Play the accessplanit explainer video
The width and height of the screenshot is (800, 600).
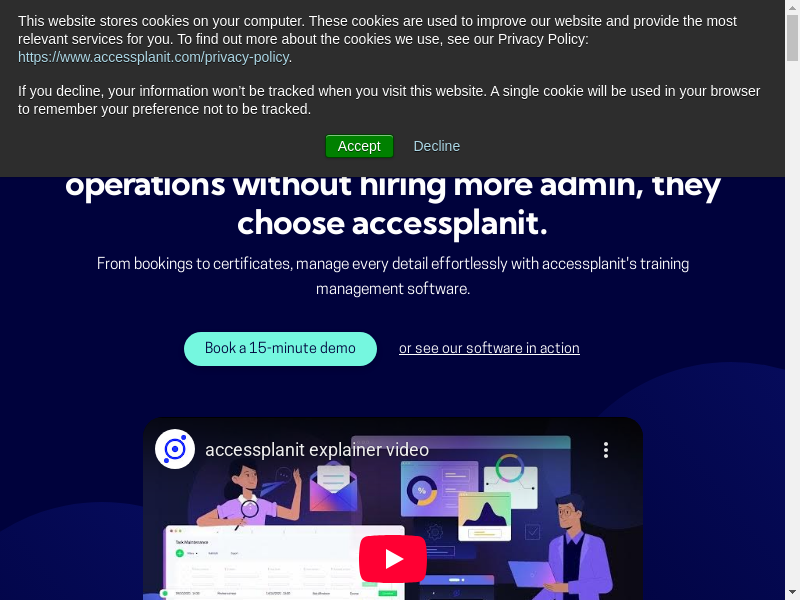pos(393,559)
